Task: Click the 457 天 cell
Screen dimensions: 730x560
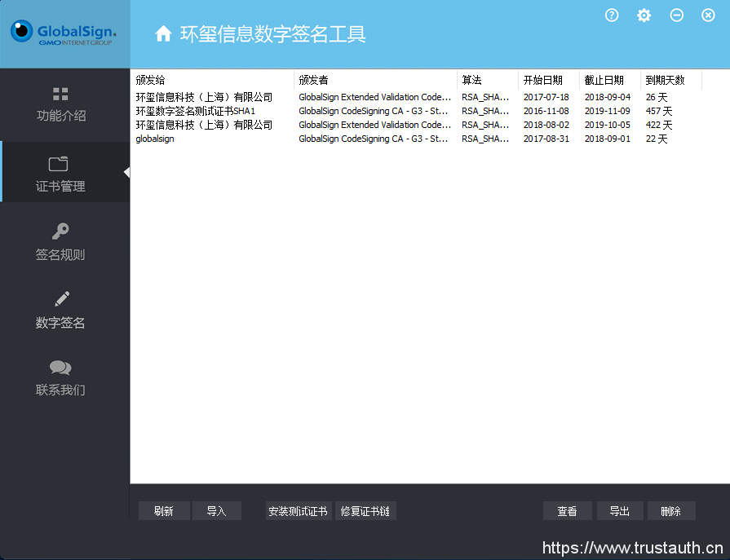Action: (x=659, y=111)
